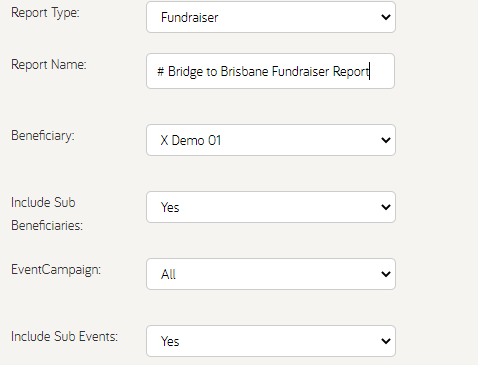The width and height of the screenshot is (478, 365).
Task: Click the EventCampaign label text
Action: [56, 270]
